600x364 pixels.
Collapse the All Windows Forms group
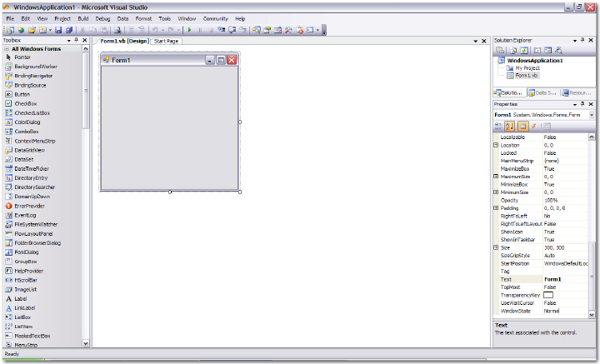tap(7, 48)
